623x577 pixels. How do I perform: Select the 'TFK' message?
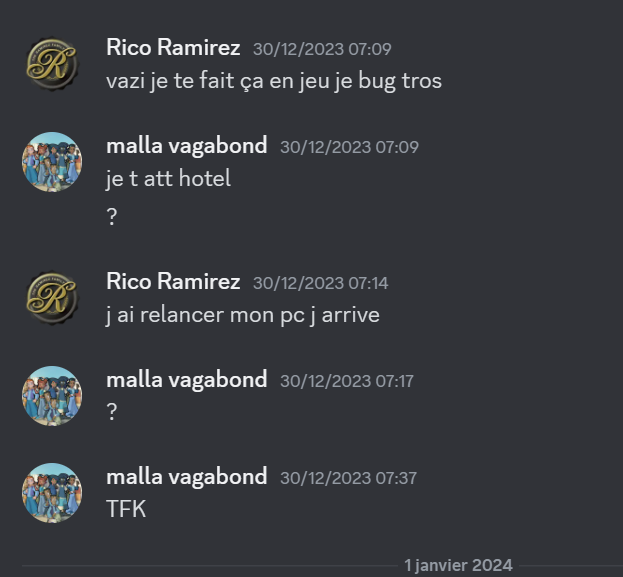[x=126, y=509]
